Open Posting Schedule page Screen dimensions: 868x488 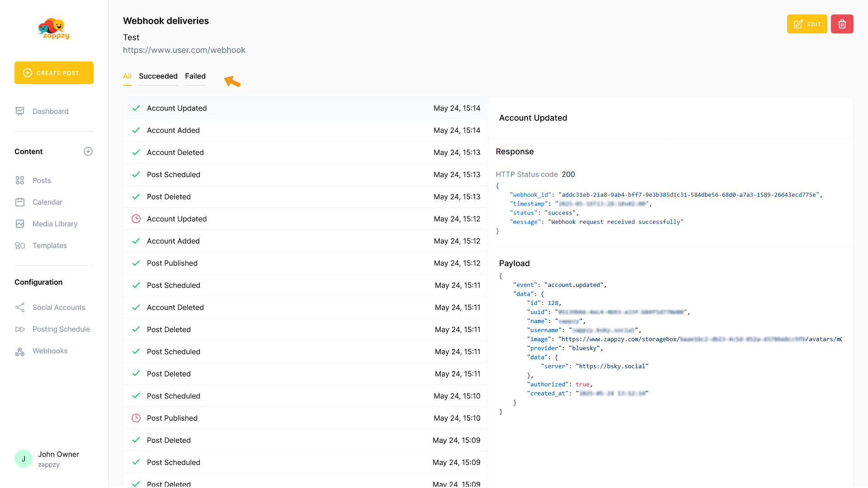[61, 329]
